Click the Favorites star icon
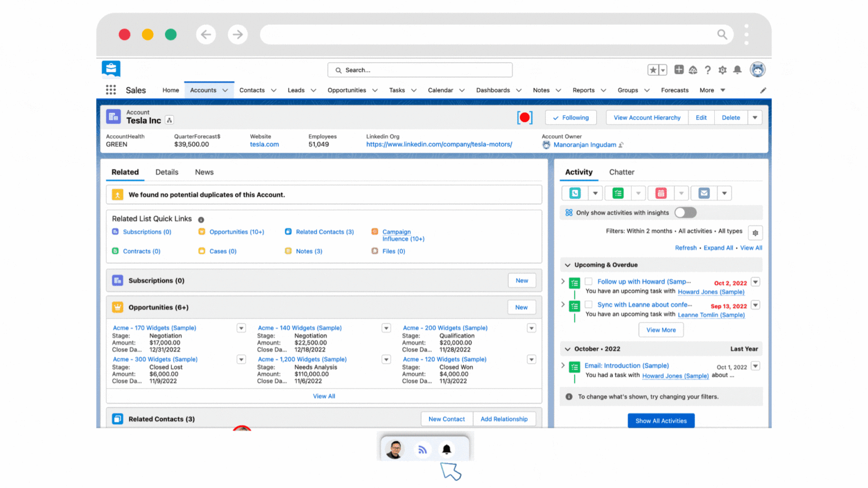Image resolution: width=868 pixels, height=488 pixels. click(x=653, y=70)
